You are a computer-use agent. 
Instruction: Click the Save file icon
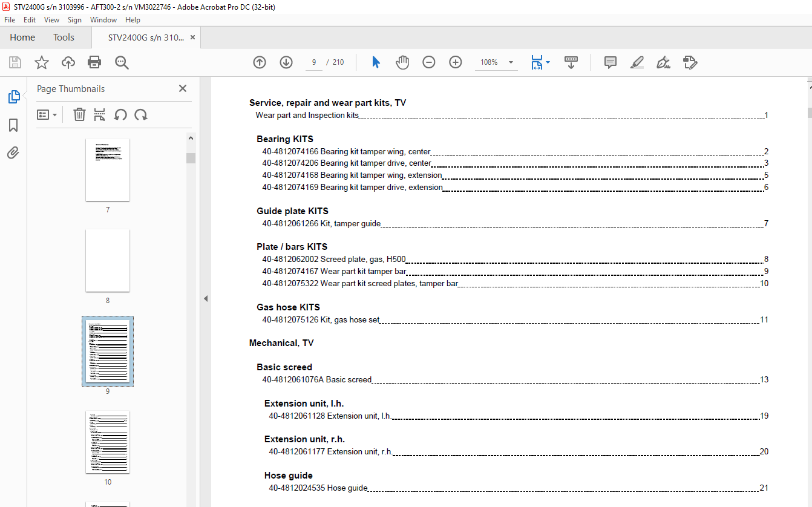pos(15,62)
